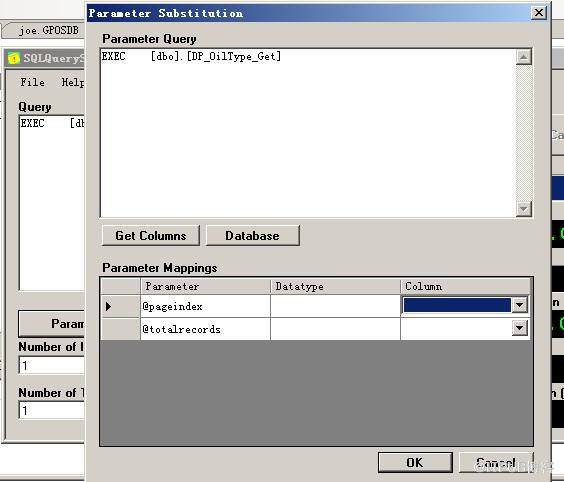Click the SQLQueryStress app icon
Image resolution: width=564 pixels, height=482 pixels.
[14, 58]
